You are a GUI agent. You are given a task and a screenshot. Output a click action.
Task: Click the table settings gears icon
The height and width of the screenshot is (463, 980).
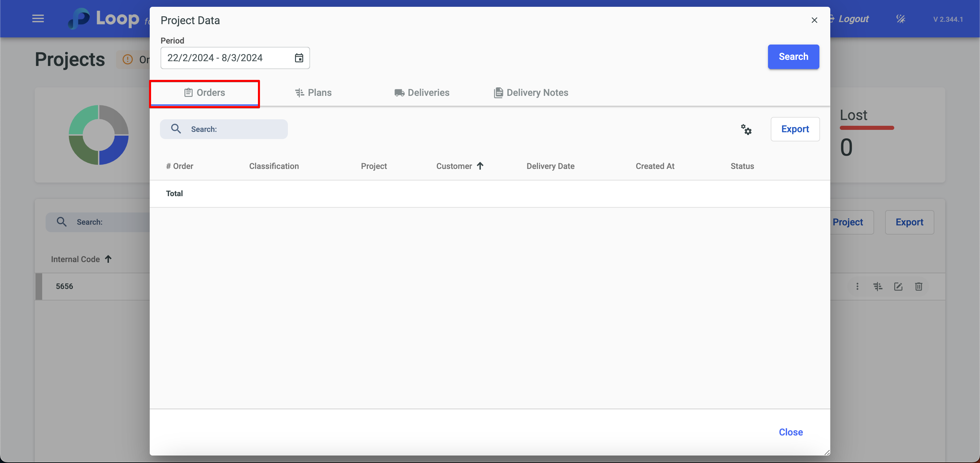[x=746, y=129]
